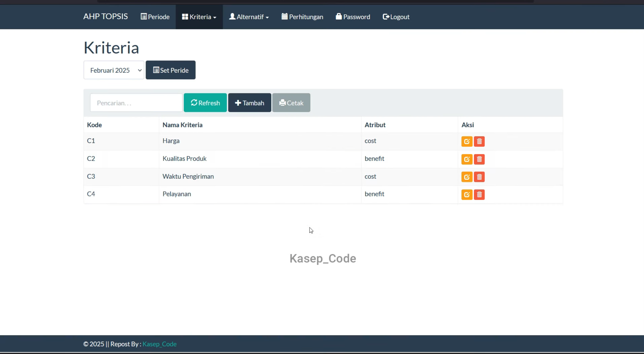The height and width of the screenshot is (354, 644).
Task: Open the Februari 2025 period dropdown
Action: 114,70
